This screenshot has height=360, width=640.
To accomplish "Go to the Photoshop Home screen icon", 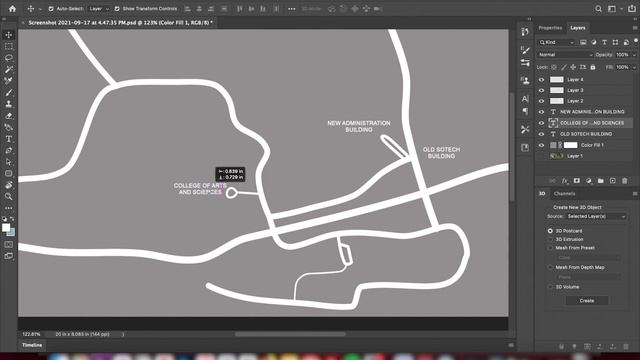I will click(12, 9).
